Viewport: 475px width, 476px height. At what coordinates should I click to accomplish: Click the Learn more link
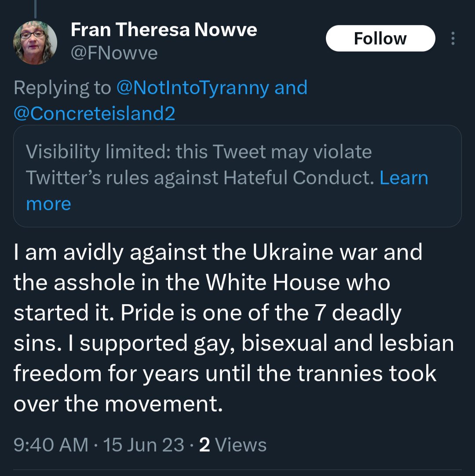click(403, 178)
